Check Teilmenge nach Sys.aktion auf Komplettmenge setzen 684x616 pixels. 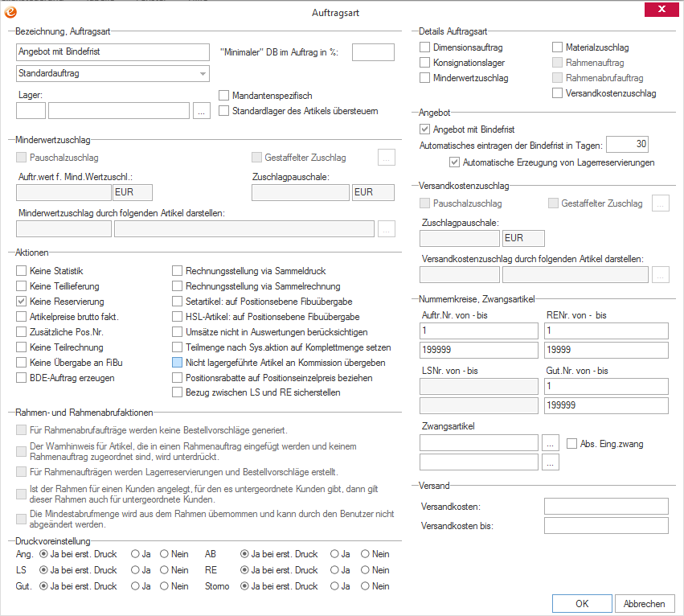[177, 347]
